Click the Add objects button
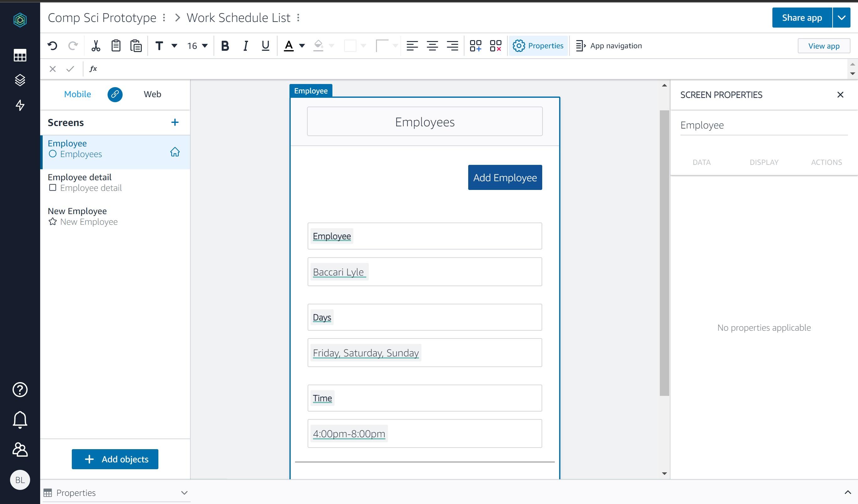This screenshot has width=858, height=504. click(115, 459)
